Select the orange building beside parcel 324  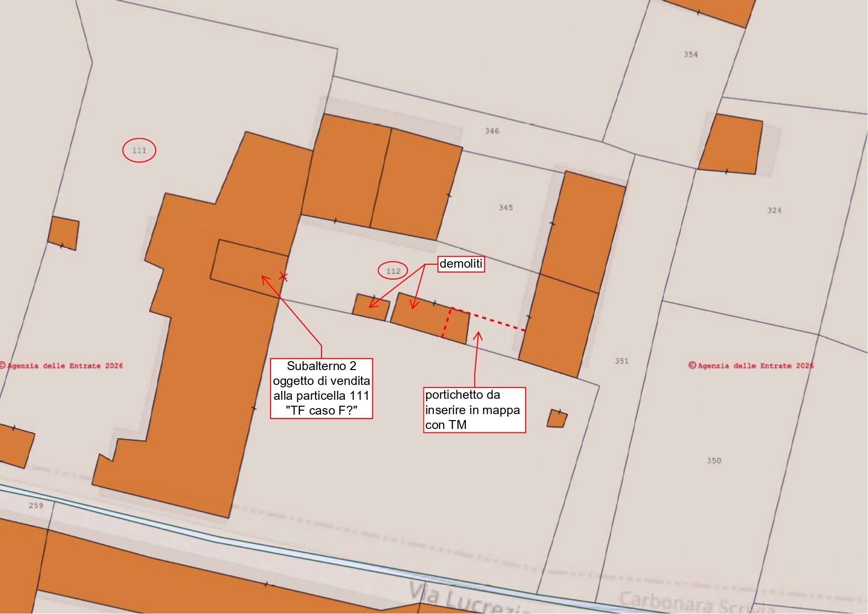[x=731, y=145]
